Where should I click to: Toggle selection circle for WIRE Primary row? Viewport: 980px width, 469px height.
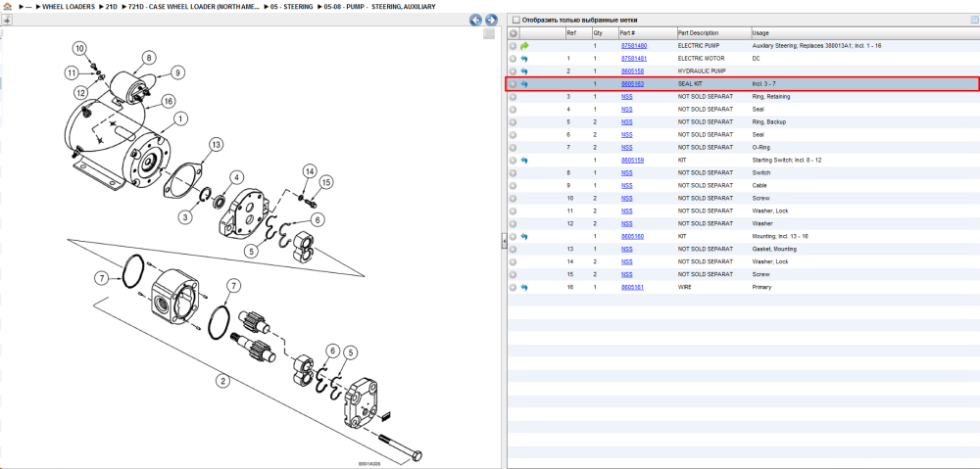[x=514, y=287]
